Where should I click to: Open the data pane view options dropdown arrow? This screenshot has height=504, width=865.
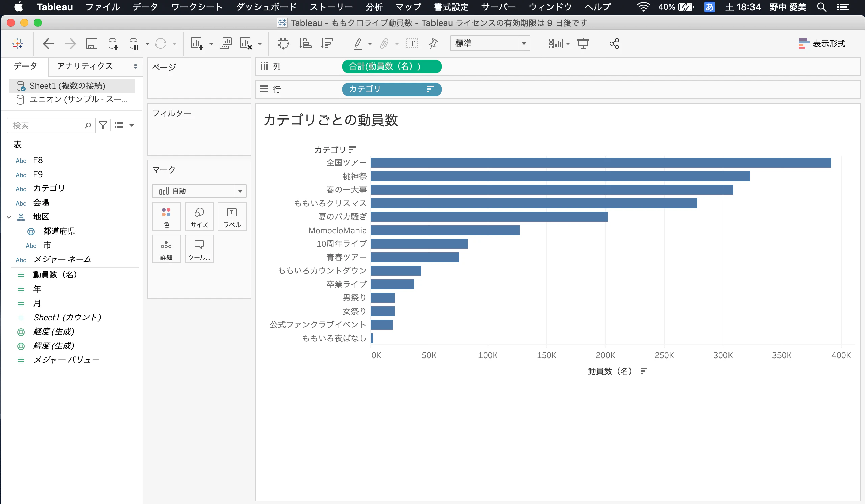(131, 125)
